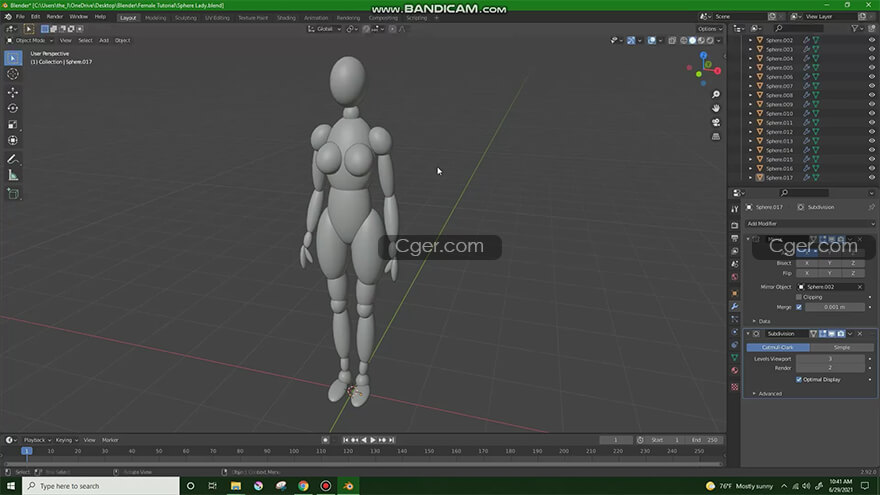This screenshot has width=880, height=495.
Task: Jump to the timeline end frame button
Action: (392, 440)
